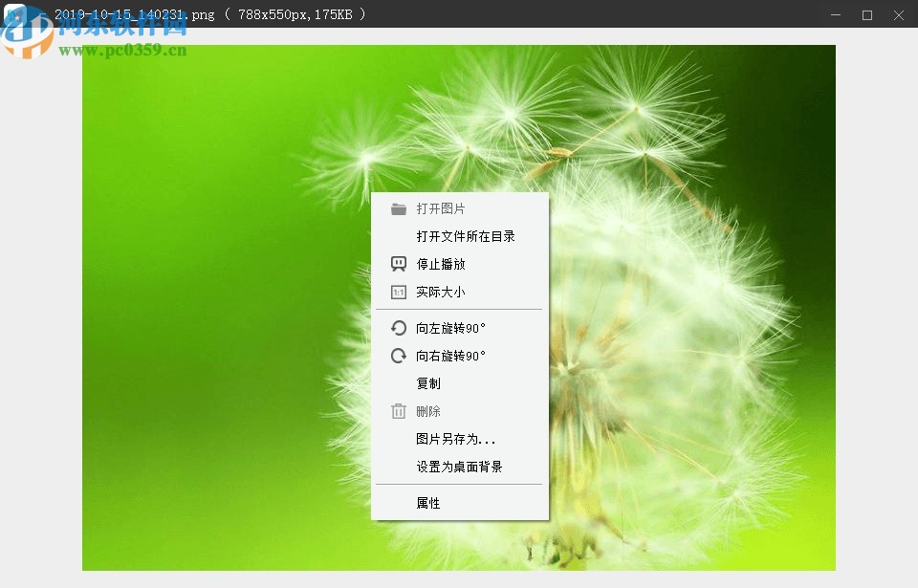The height and width of the screenshot is (588, 918).
Task: Select 实际大小 to view actual size
Action: point(440,292)
